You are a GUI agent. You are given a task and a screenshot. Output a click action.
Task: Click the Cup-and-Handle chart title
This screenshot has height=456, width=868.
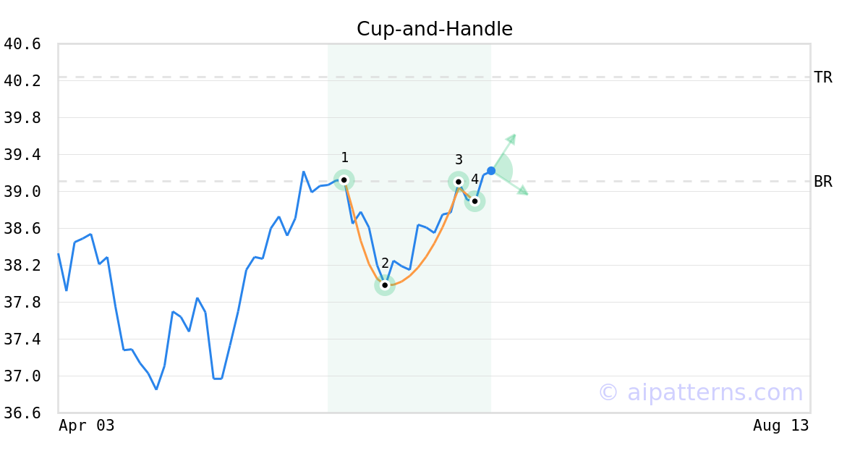(x=434, y=29)
